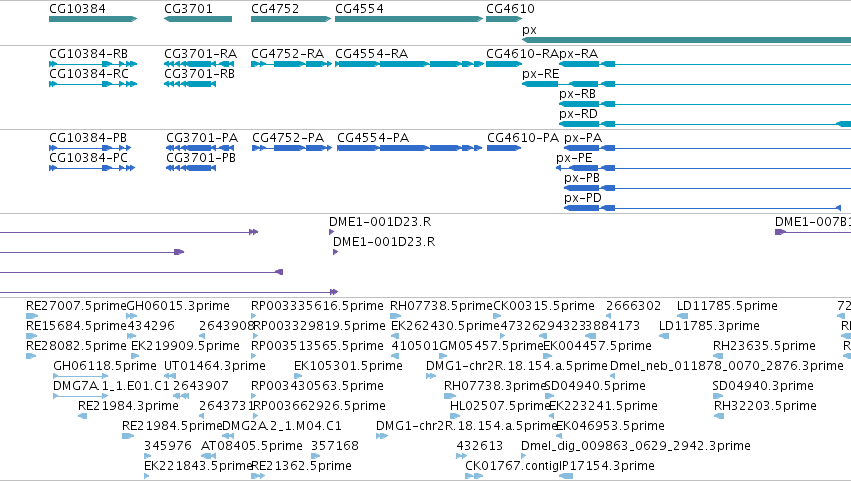Image resolution: width=851 pixels, height=481 pixels.
Task: Click the RE15684.5prime EST label
Action: pyautogui.click(x=76, y=326)
